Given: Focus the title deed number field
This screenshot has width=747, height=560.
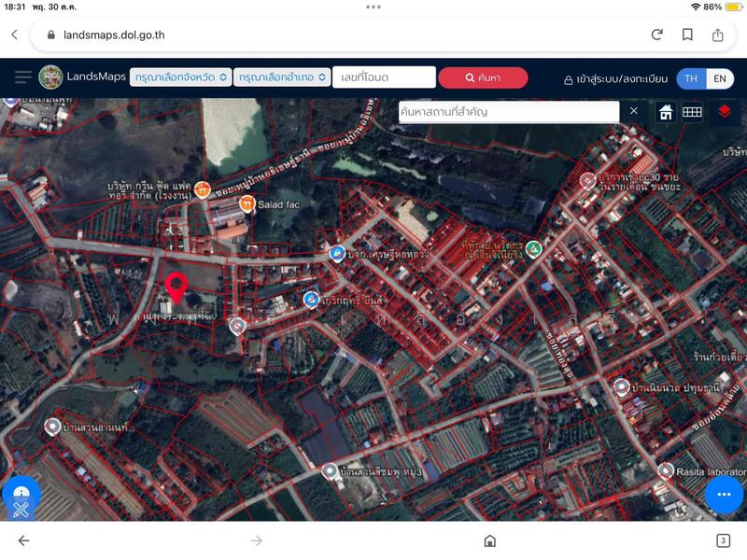Looking at the screenshot, I should (384, 77).
